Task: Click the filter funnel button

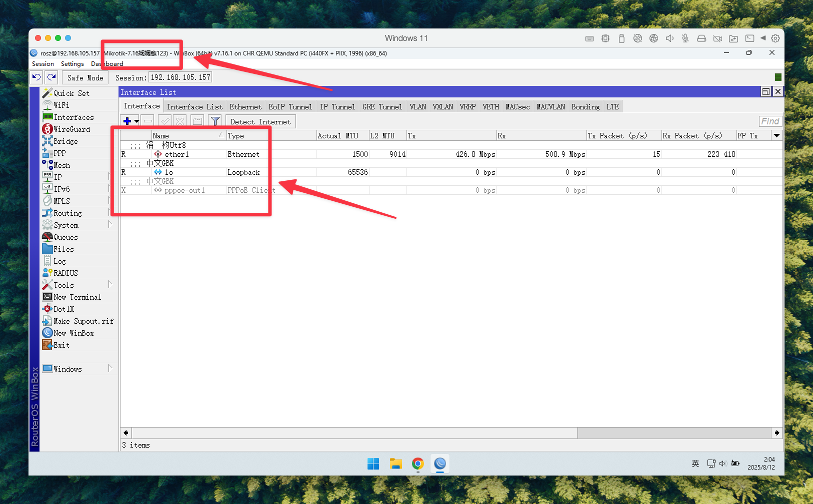Action: (215, 121)
